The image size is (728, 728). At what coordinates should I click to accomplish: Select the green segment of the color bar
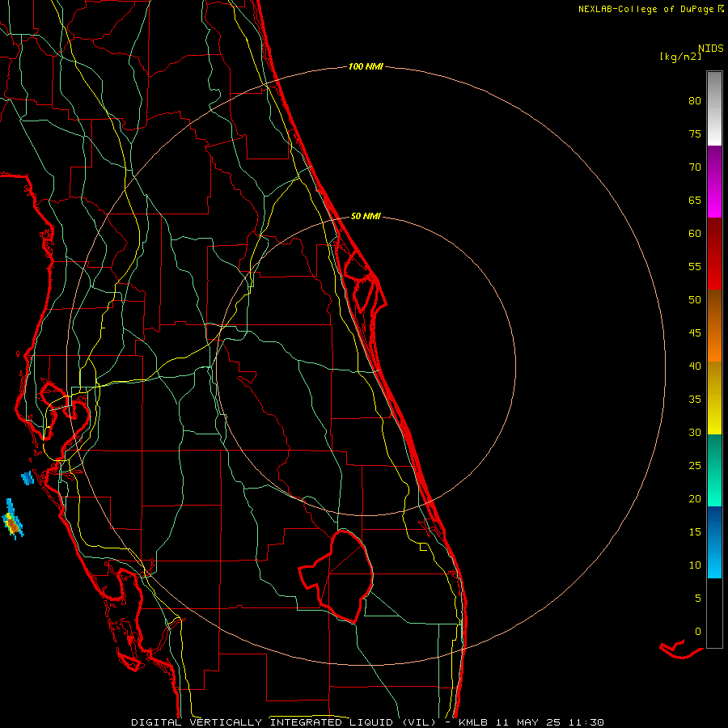point(714,470)
